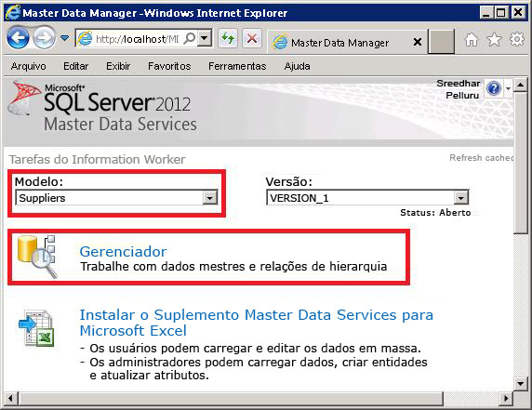Click the Refresh cache link

click(x=481, y=158)
